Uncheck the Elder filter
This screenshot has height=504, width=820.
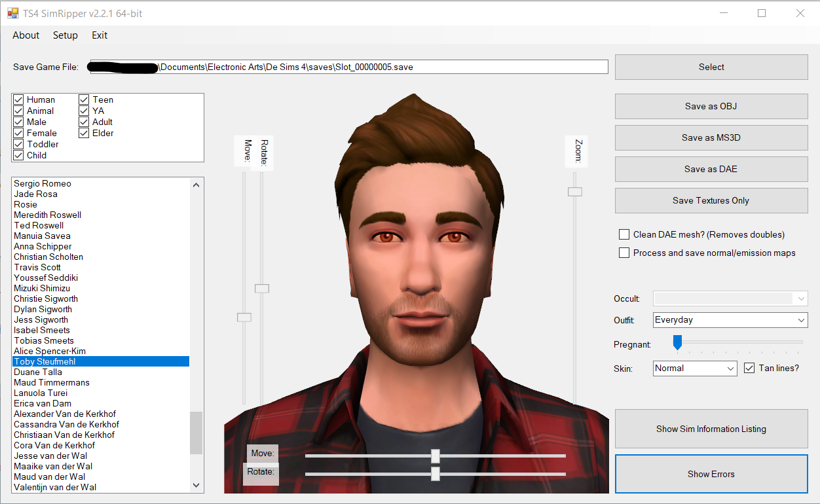pyautogui.click(x=84, y=133)
